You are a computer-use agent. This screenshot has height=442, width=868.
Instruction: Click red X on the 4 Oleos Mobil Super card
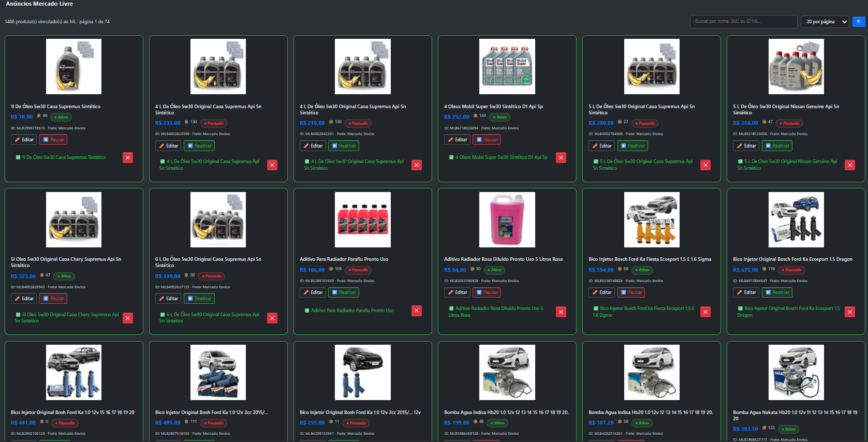pos(561,158)
